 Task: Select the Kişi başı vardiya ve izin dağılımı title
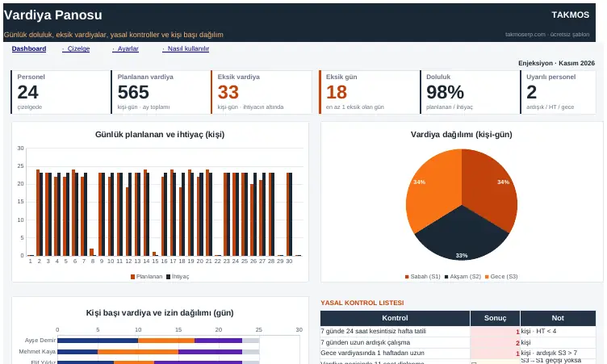click(x=160, y=313)
